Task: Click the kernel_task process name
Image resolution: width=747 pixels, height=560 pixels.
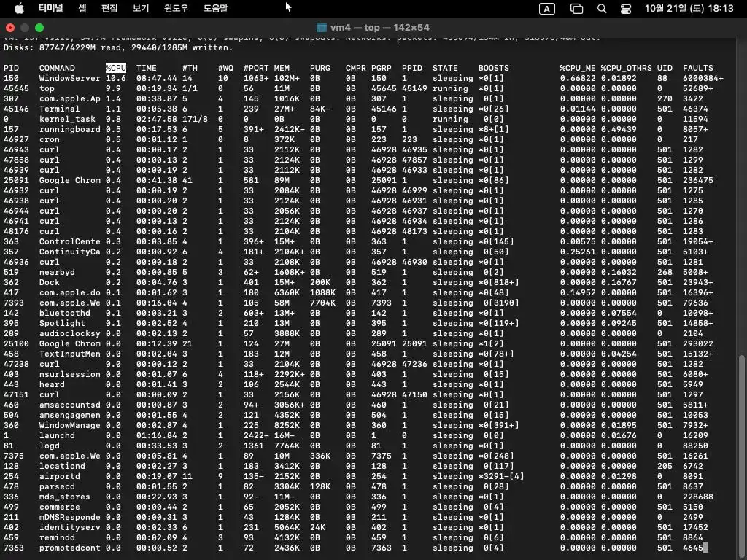Action: [67, 119]
